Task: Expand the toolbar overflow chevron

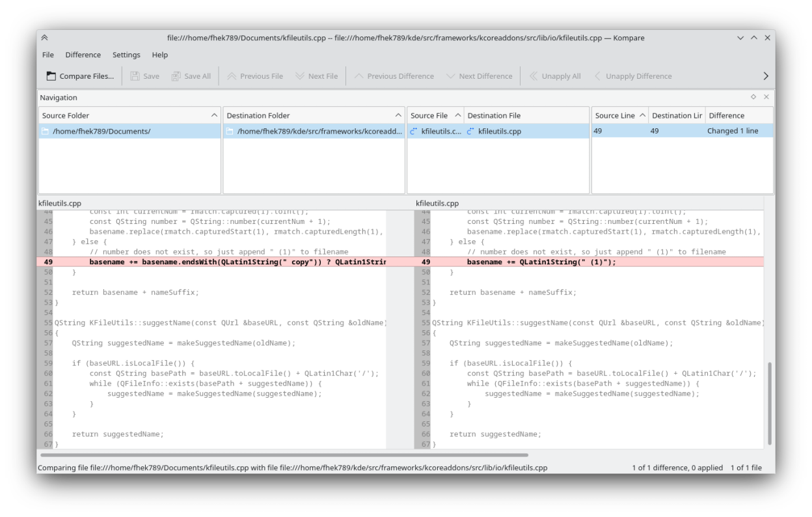Action: pyautogui.click(x=765, y=76)
